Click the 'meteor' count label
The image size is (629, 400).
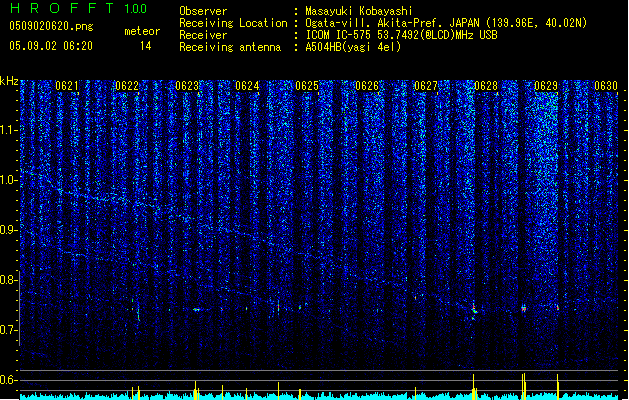(142, 31)
